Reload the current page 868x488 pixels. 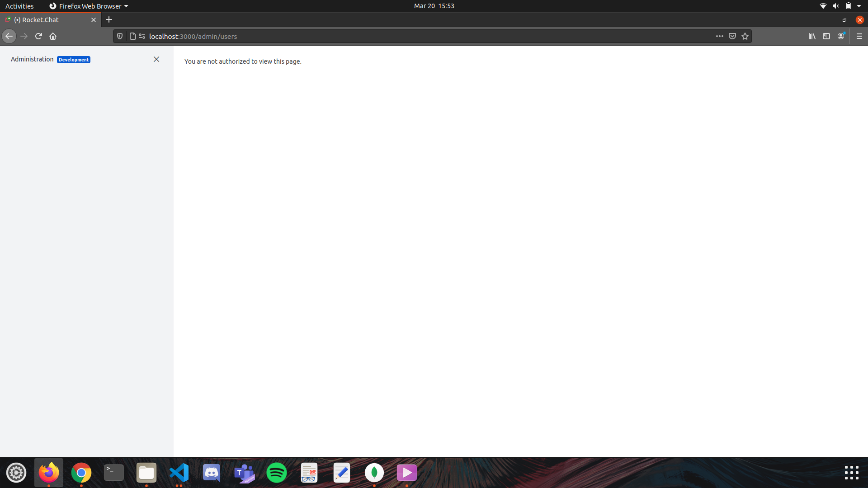[38, 36]
